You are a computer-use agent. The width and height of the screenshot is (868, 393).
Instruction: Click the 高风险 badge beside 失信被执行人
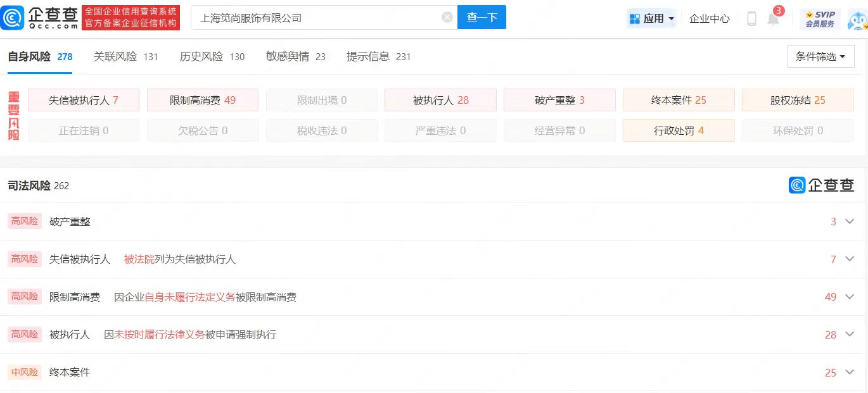pos(25,259)
